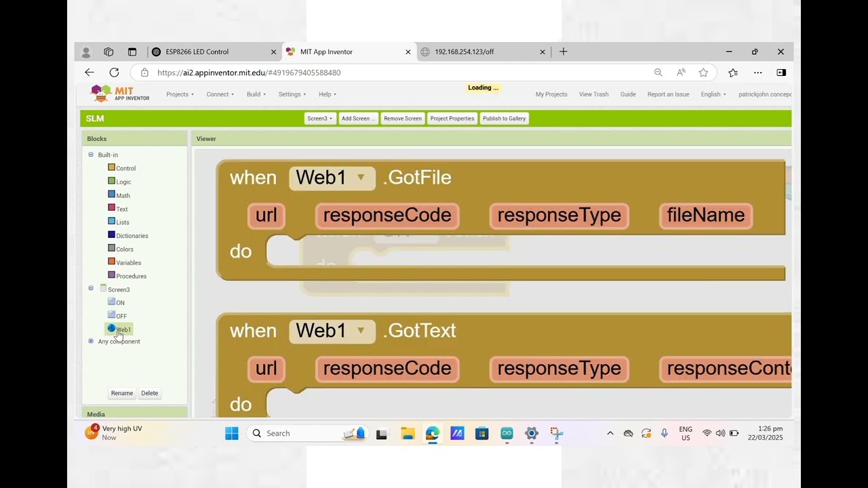868x488 pixels.
Task: Add page to favorites with star icon
Action: point(703,73)
